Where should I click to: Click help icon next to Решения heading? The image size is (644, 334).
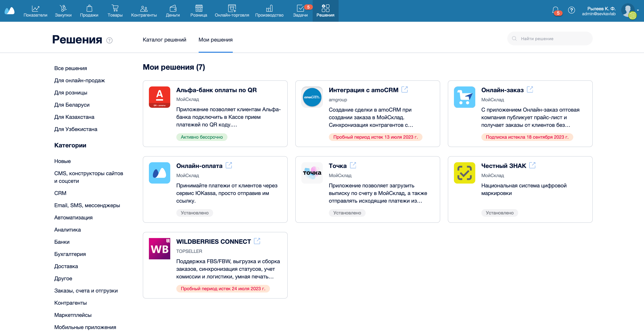coord(109,40)
